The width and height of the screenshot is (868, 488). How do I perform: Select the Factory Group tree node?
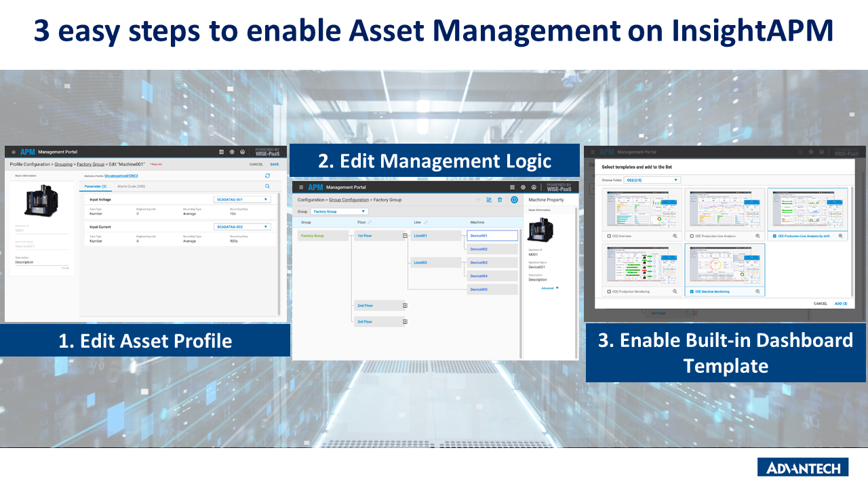324,236
